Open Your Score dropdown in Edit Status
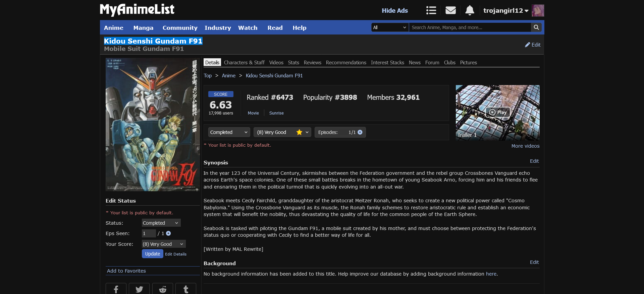Image resolution: width=644 pixels, height=294 pixels. (164, 244)
